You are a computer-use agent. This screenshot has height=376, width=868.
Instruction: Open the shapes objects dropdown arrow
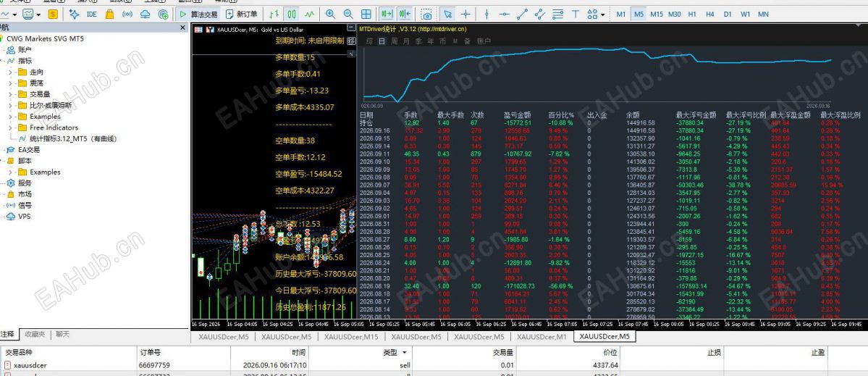click(602, 14)
